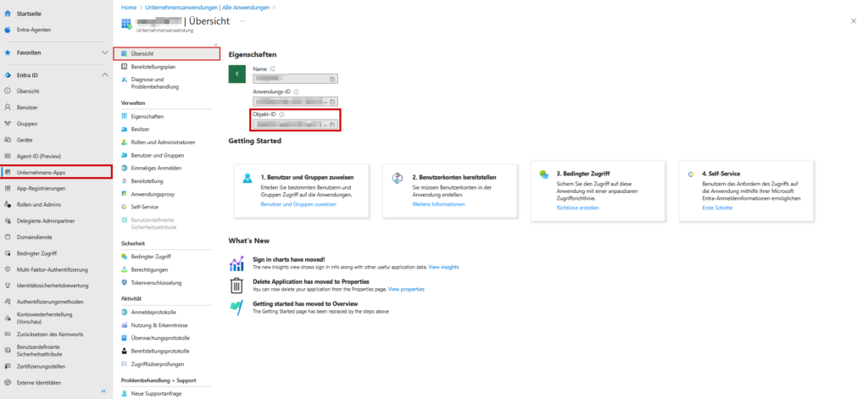The height and width of the screenshot is (399, 868).
Task: Click the Benutzer und Gruppen zuweisen link
Action: point(298,204)
